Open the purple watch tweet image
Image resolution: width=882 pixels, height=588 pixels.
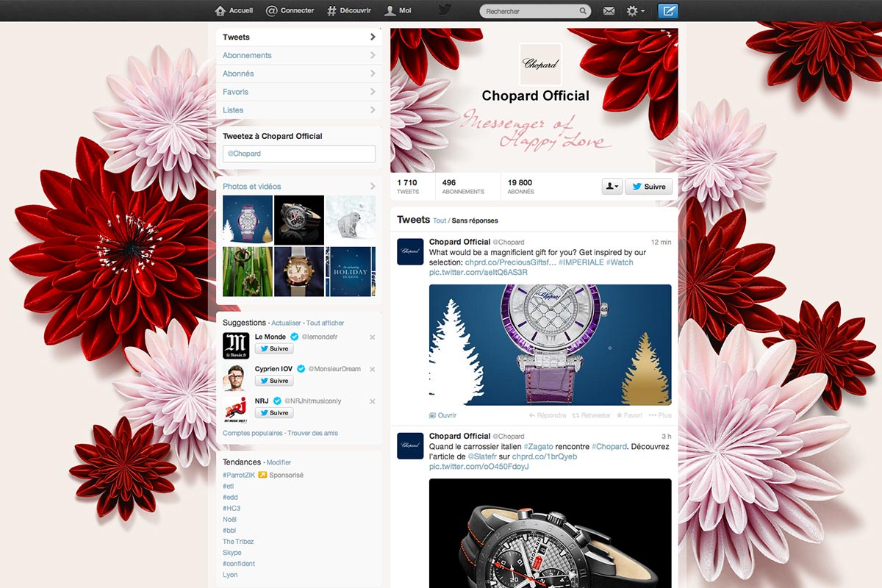(x=550, y=345)
